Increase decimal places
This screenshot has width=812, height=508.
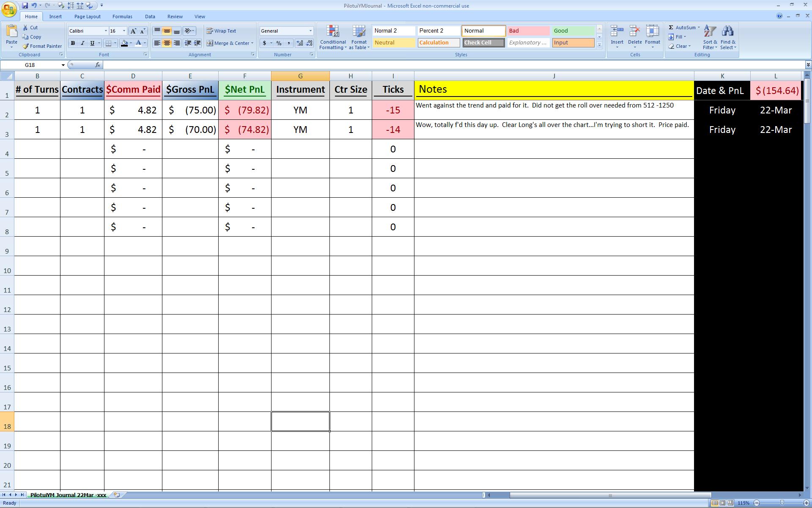pos(300,43)
